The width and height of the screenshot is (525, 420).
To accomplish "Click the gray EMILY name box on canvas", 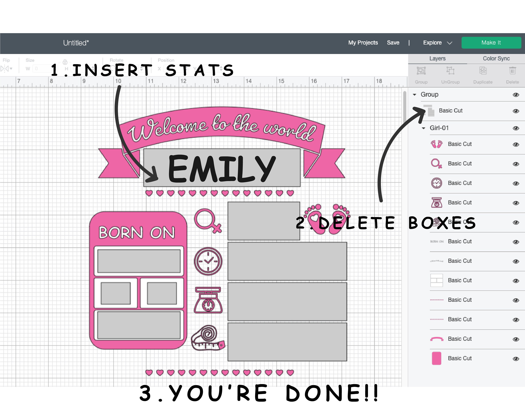I will [222, 168].
